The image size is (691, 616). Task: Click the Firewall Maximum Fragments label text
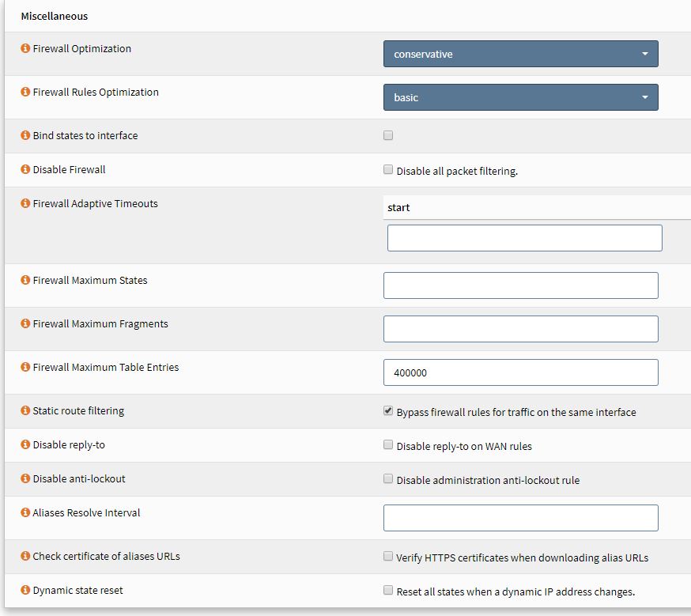click(x=100, y=324)
